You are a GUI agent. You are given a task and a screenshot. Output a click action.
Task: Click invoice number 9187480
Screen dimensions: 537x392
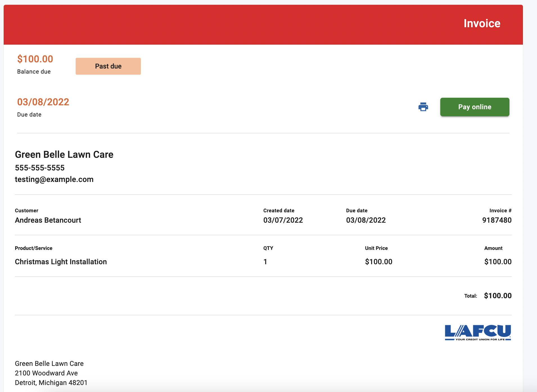pyautogui.click(x=497, y=220)
